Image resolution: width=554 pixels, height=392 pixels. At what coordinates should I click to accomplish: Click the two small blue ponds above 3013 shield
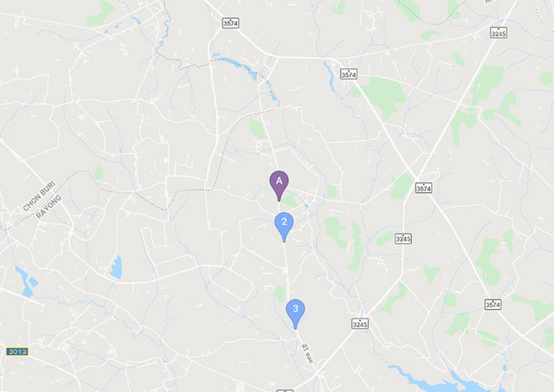[26, 281]
